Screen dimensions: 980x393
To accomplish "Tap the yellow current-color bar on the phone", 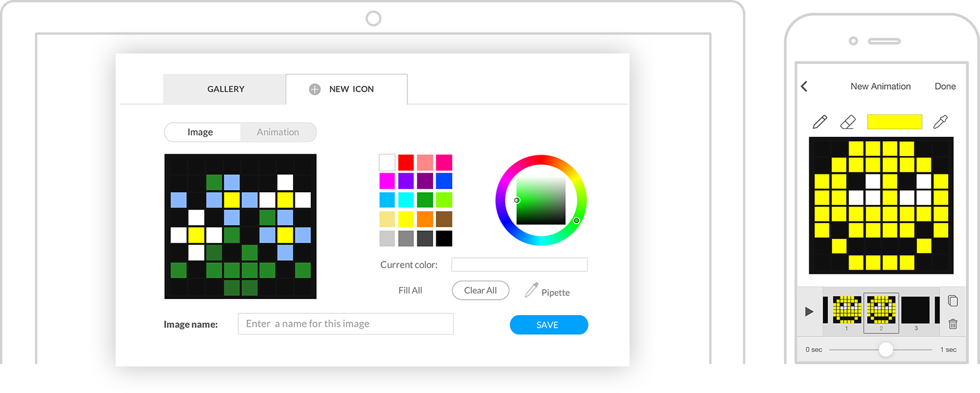I will tap(895, 122).
